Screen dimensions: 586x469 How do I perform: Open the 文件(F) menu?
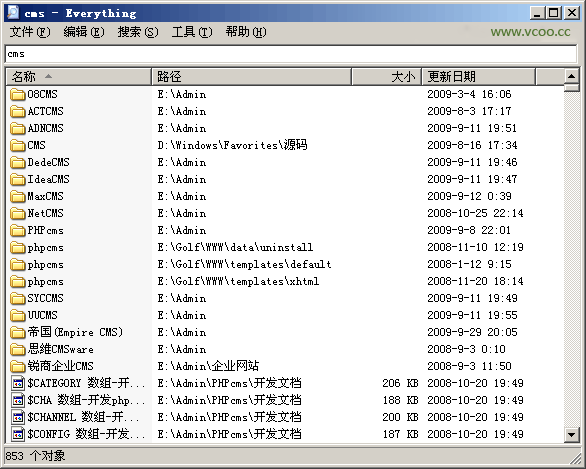[30, 32]
